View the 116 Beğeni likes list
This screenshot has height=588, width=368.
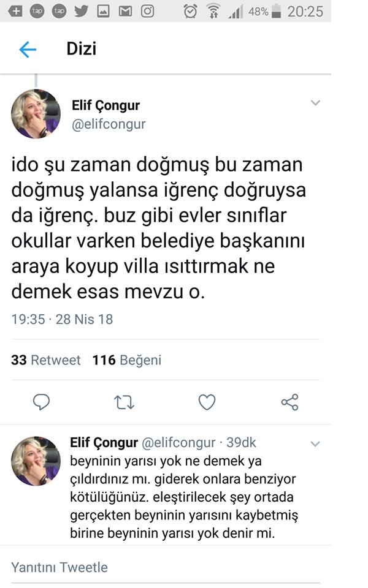point(127,360)
